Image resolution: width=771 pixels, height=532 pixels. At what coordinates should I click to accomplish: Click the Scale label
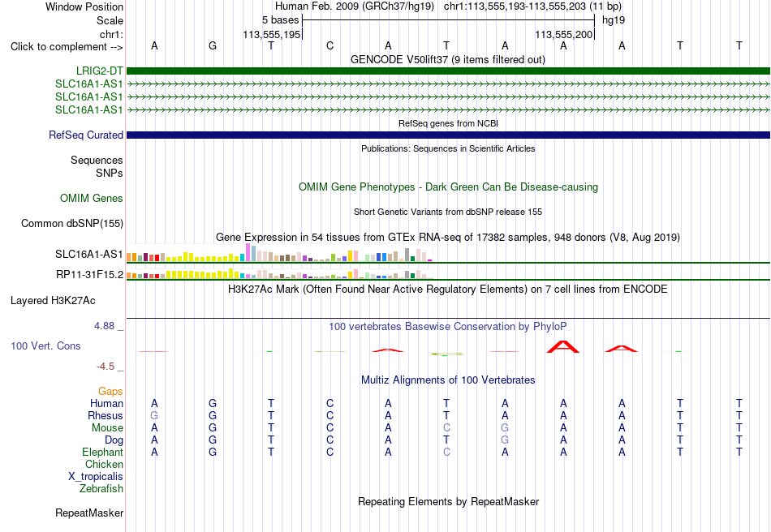tap(110, 20)
